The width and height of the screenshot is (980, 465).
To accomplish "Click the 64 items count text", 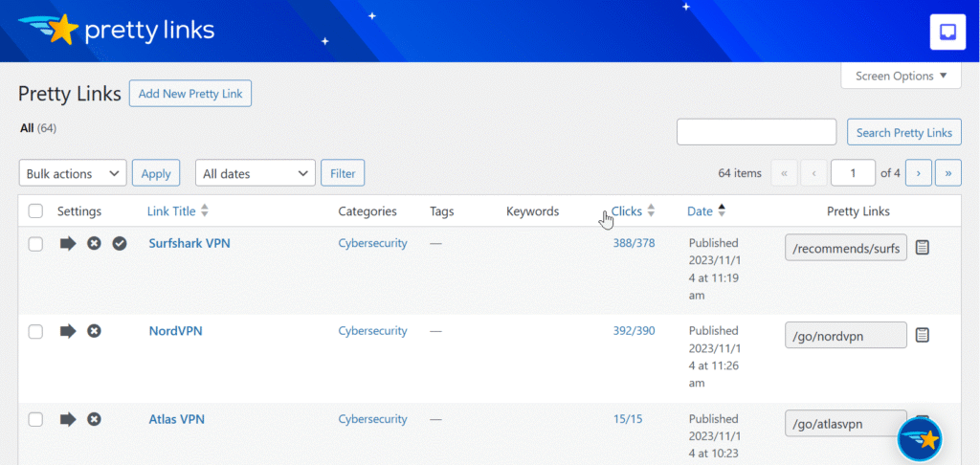I will (740, 173).
